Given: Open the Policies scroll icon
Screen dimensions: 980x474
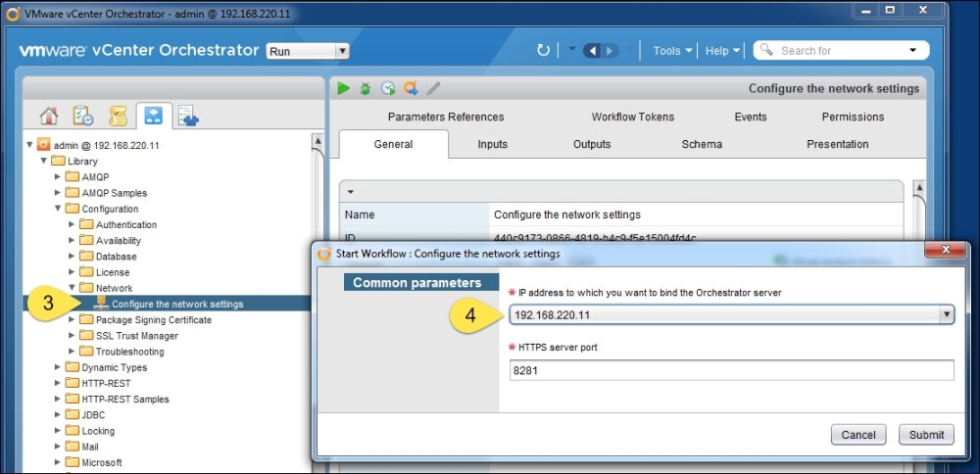Looking at the screenshot, I should click(119, 116).
